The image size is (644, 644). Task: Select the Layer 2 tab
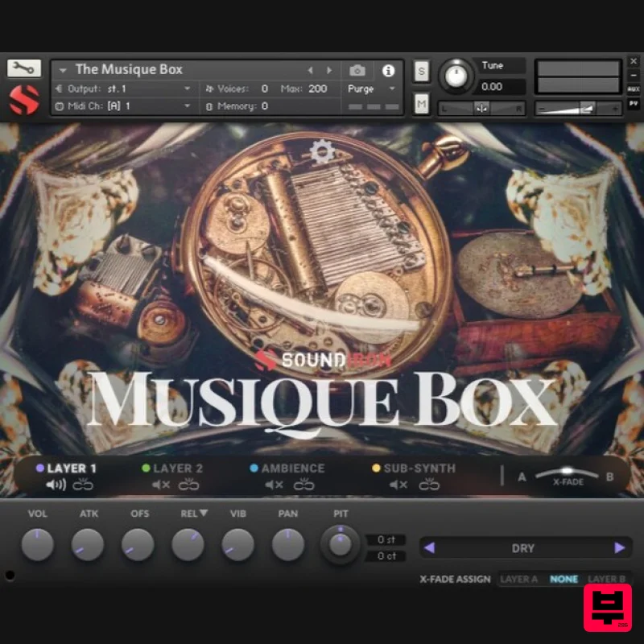coord(172,469)
